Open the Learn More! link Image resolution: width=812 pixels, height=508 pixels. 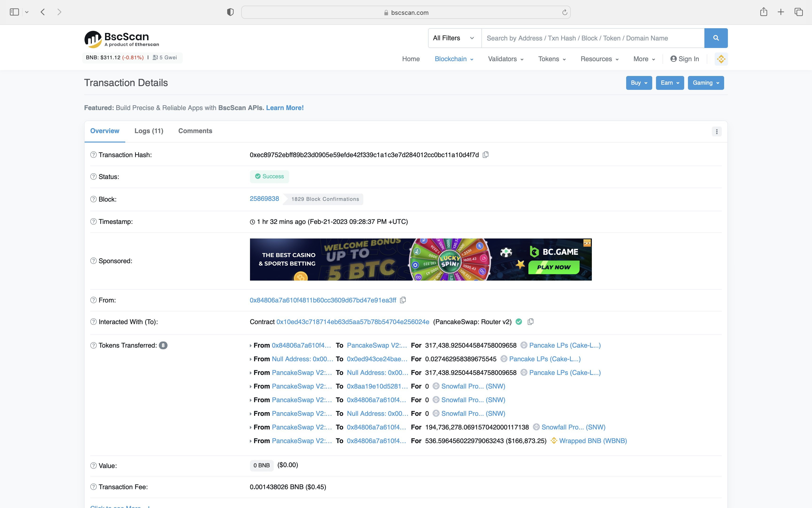285,107
